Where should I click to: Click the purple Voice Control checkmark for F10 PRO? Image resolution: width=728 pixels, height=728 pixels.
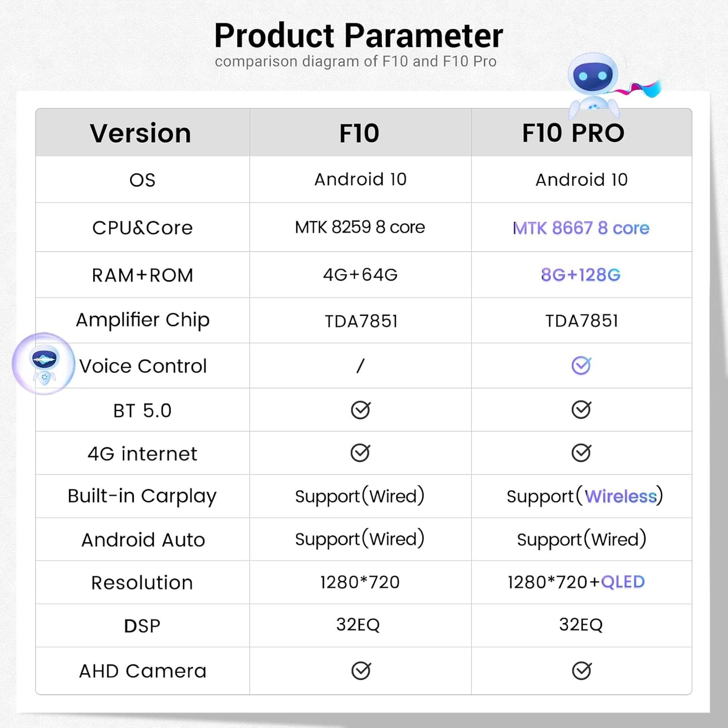coord(581,365)
